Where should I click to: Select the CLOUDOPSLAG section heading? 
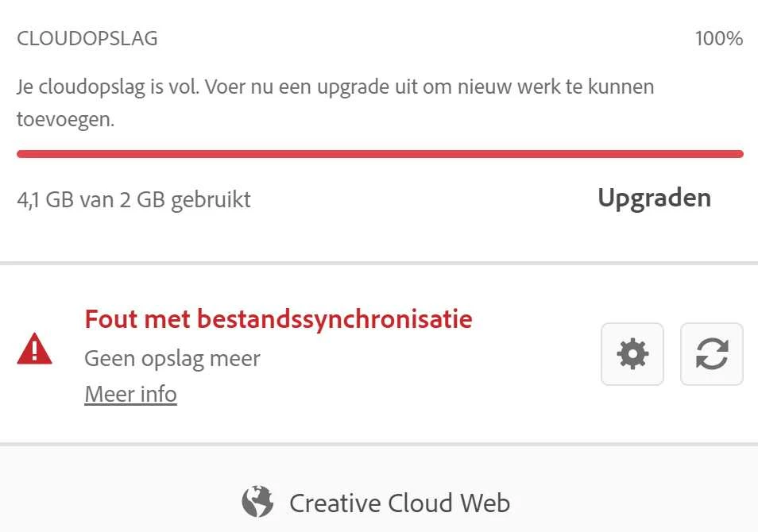(x=87, y=39)
